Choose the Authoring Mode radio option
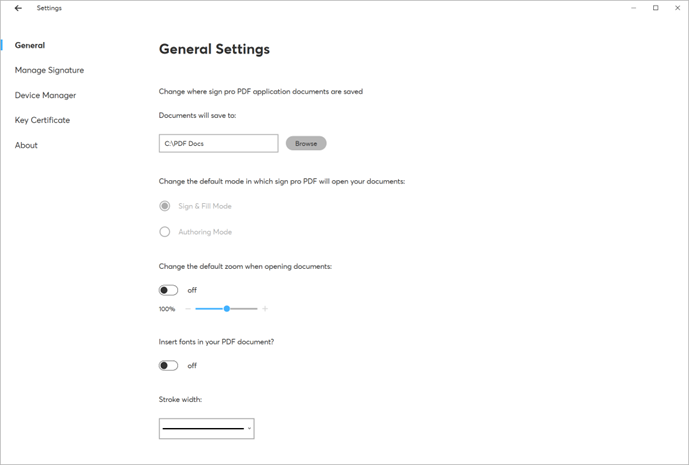The height and width of the screenshot is (465, 689). pos(165,232)
